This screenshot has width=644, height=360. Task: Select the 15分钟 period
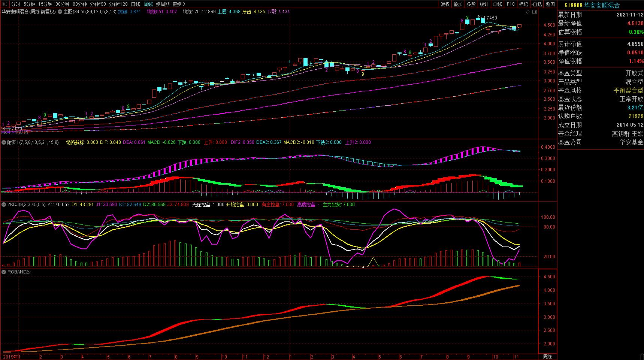click(45, 4)
